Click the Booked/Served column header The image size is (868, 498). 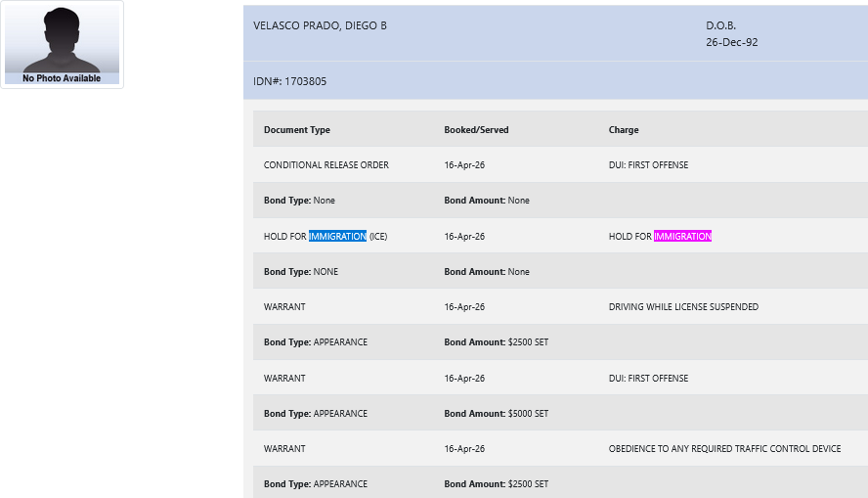point(476,130)
